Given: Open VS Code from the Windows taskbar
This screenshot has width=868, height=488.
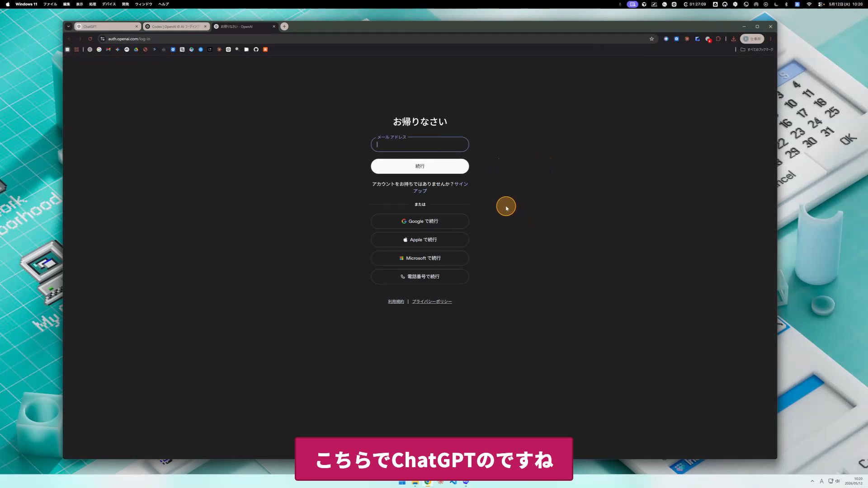Looking at the screenshot, I should click(x=453, y=482).
